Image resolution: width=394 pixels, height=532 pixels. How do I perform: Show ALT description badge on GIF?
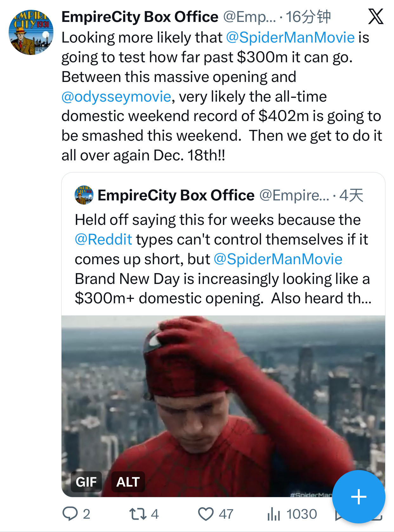[128, 482]
